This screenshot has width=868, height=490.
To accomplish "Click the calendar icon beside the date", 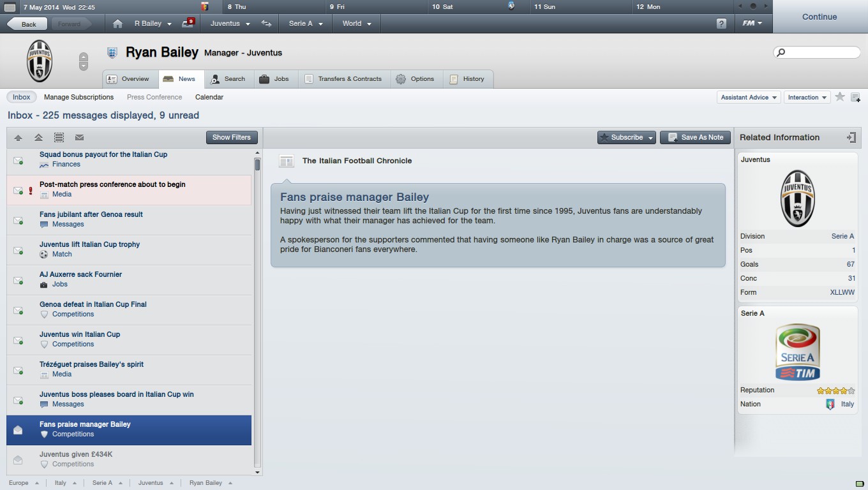I will point(10,7).
